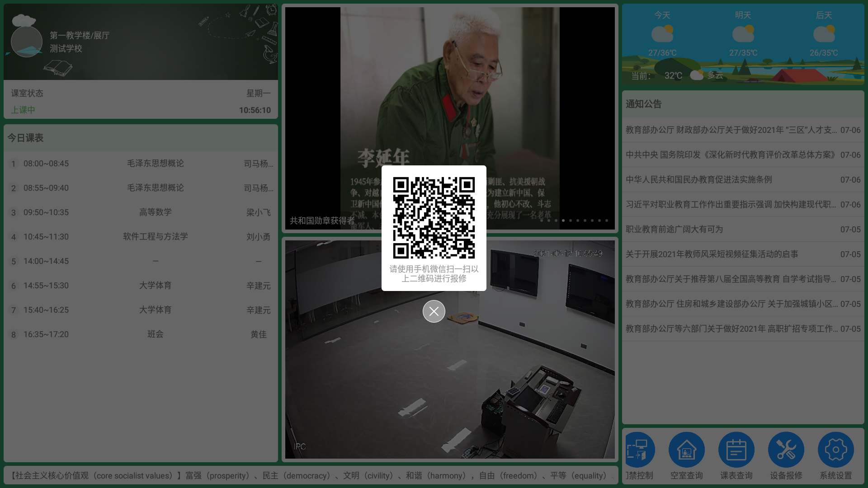Click today's weather cloud icon

click(662, 34)
